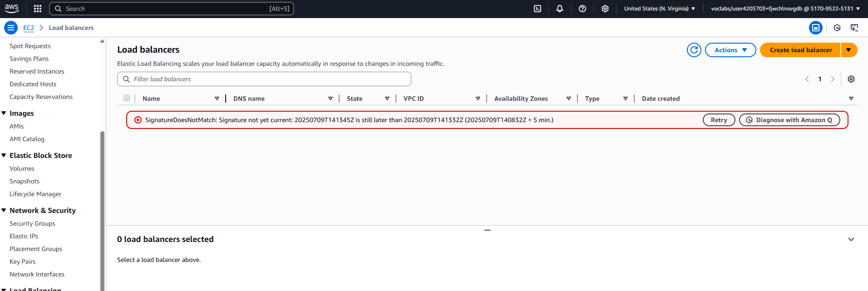This screenshot has height=291, width=868.
Task: Sort by DNS name column
Action: [330, 99]
